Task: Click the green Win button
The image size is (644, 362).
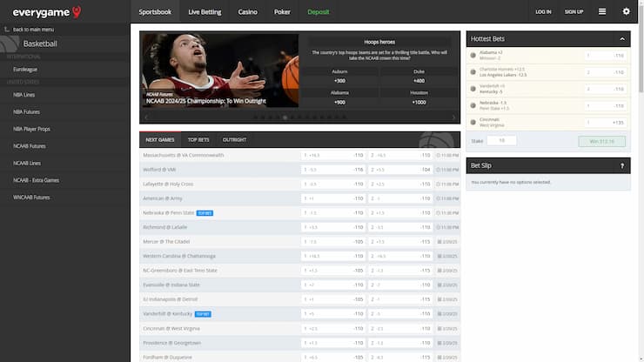Action: 601,141
